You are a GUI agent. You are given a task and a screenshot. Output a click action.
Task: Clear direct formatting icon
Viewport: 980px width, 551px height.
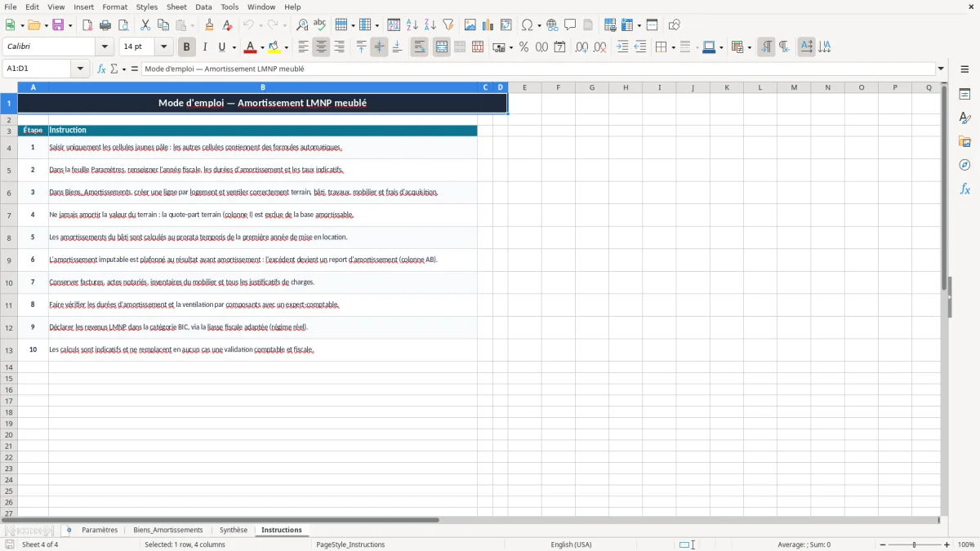pos(228,25)
